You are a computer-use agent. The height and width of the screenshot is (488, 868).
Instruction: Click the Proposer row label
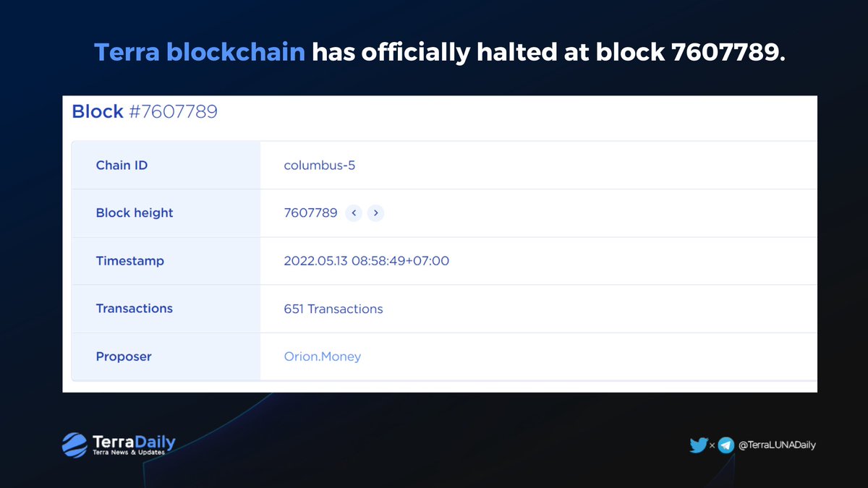pos(124,356)
